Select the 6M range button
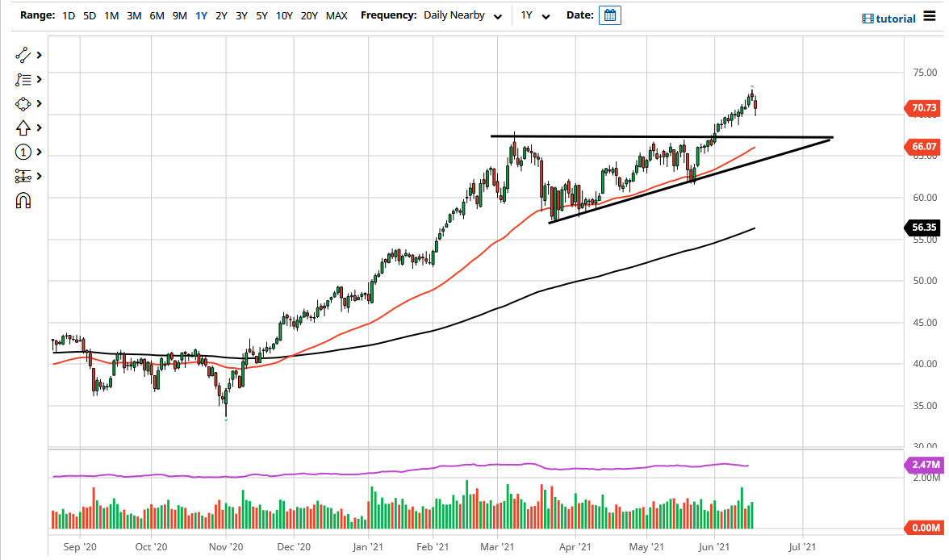 [156, 15]
